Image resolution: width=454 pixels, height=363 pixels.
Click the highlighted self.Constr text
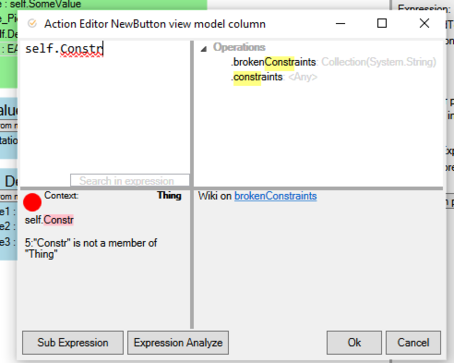click(49, 220)
